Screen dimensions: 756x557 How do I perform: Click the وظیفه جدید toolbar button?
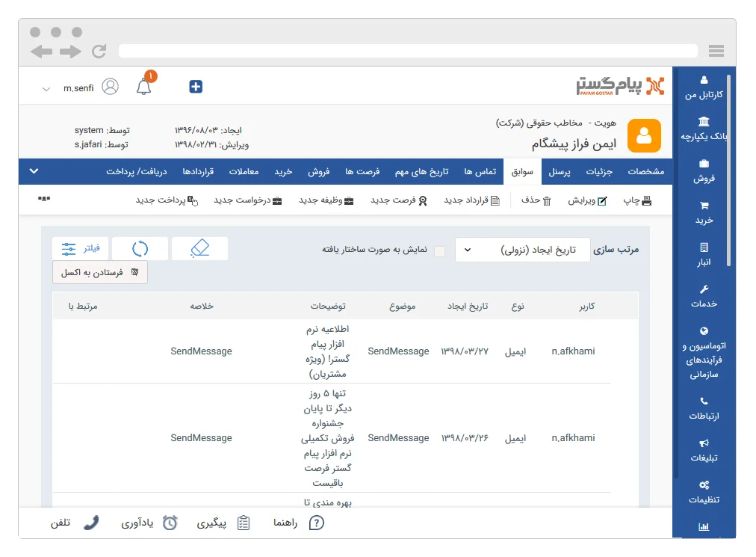(x=326, y=200)
